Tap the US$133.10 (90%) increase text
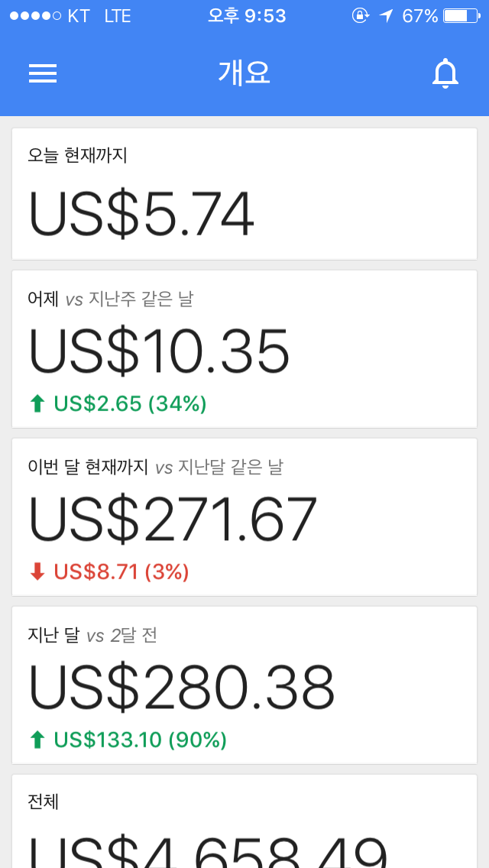The width and height of the screenshot is (489, 868). (x=140, y=740)
